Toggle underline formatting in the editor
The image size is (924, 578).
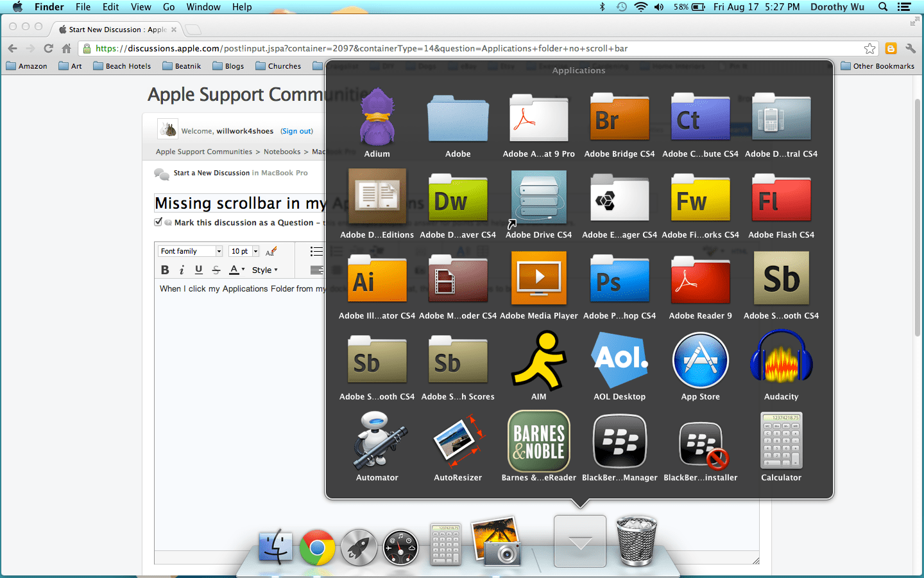point(198,270)
